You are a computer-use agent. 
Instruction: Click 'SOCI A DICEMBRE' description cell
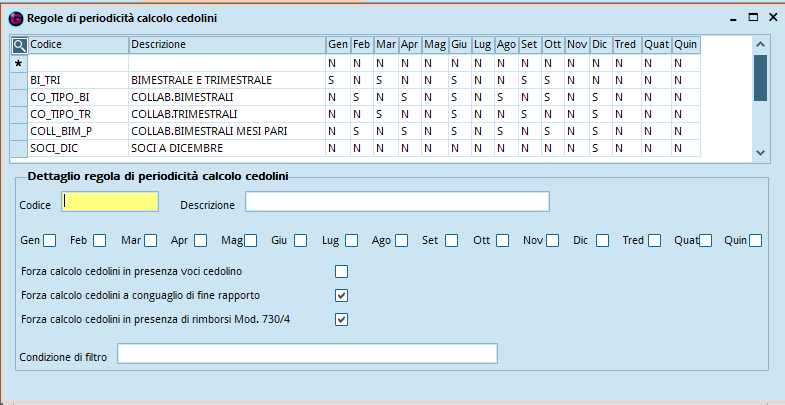click(x=227, y=148)
